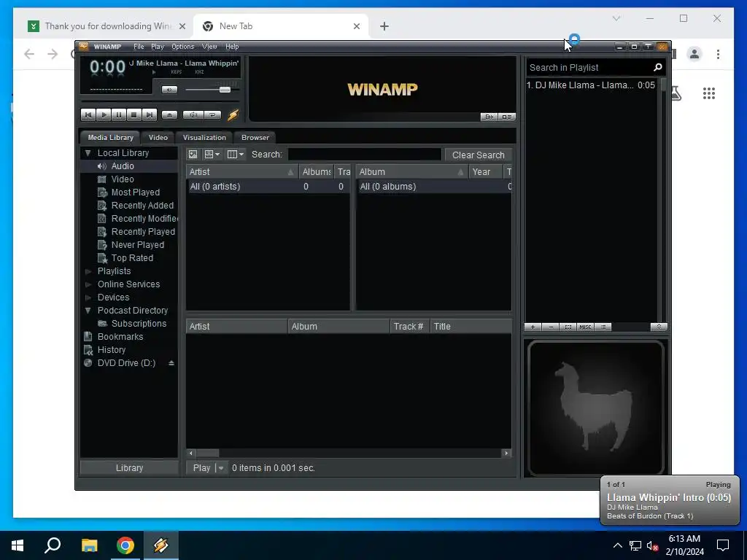Image resolution: width=747 pixels, height=560 pixels.
Task: Select the Video library item in sidebar
Action: coord(123,179)
